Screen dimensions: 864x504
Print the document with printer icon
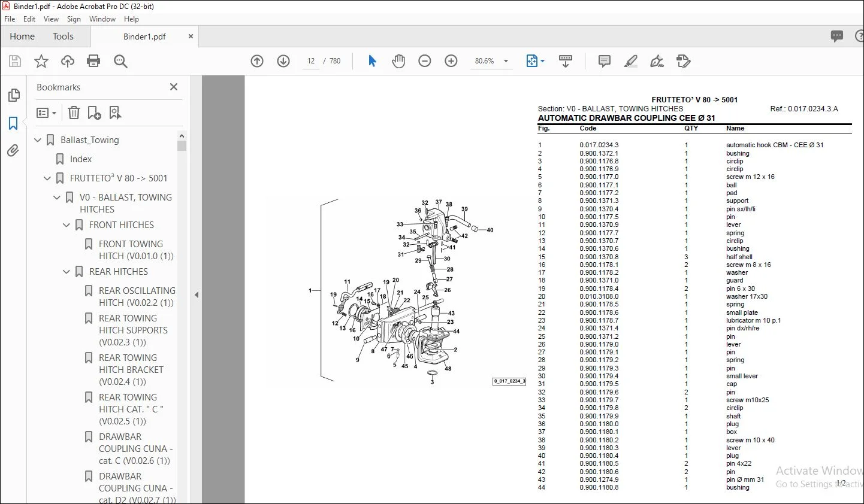coord(93,61)
